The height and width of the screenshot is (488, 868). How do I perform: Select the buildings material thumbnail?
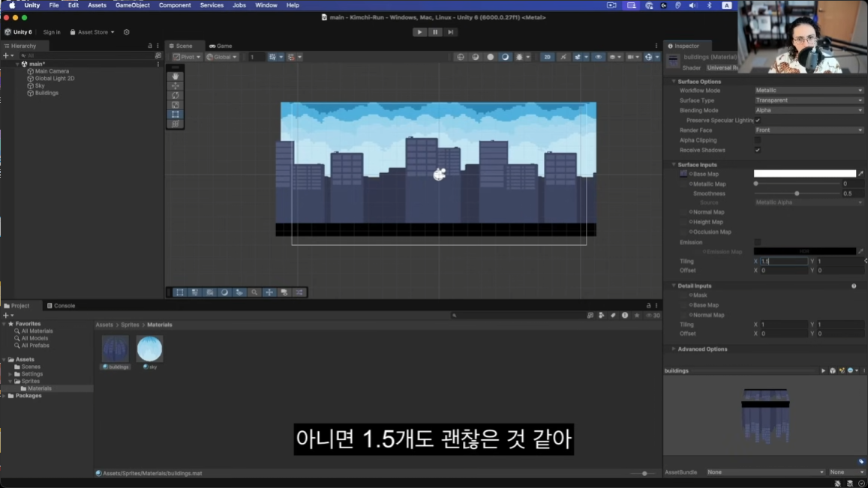[x=115, y=349]
